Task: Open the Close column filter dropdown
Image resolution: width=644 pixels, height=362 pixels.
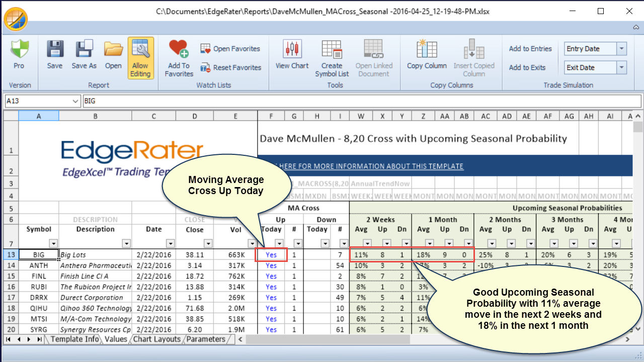Action: pos(208,243)
